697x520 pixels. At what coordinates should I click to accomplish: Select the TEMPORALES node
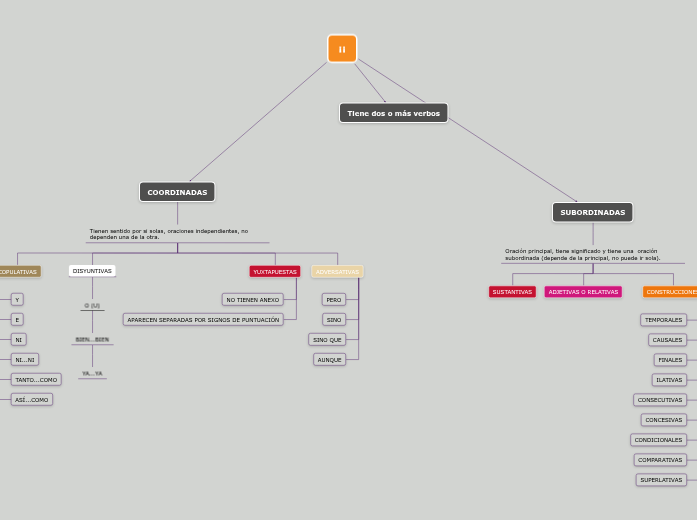663,320
